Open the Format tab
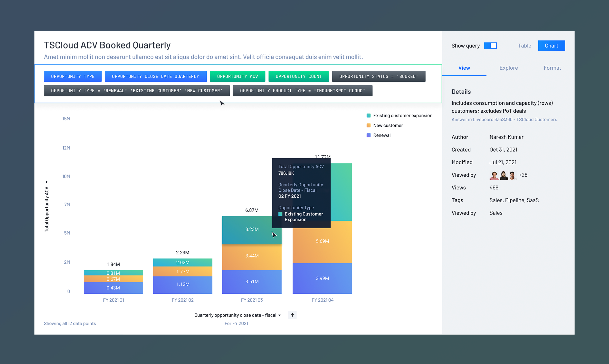Screen dimensions: 609x364 click(x=552, y=68)
